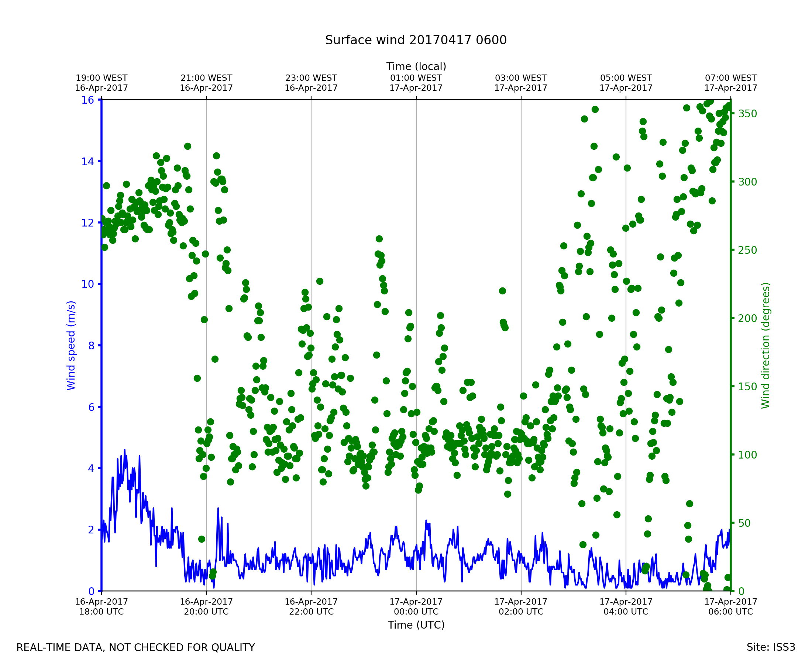
Task: Click the 'Time (local)' top axis label
Action: click(x=416, y=66)
